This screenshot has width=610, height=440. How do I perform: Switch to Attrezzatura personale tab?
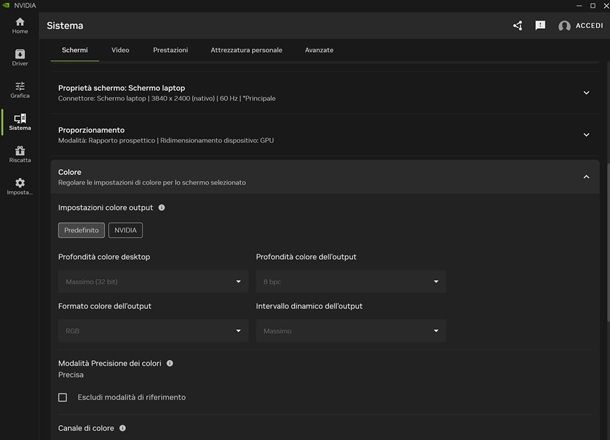pyautogui.click(x=246, y=50)
